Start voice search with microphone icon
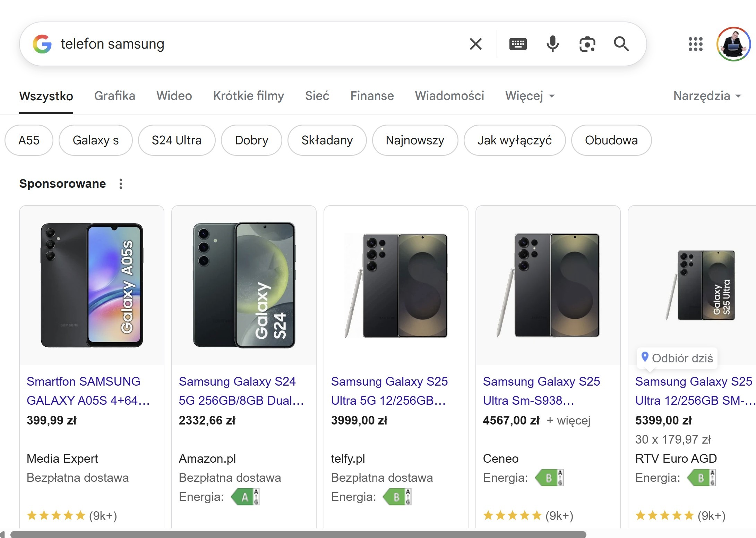Viewport: 756px width, 538px height. pos(553,44)
